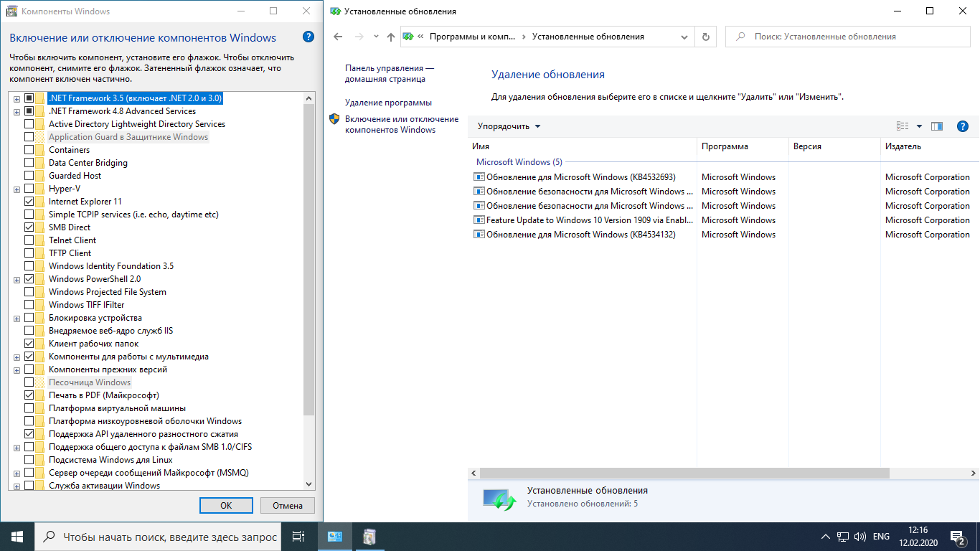The width and height of the screenshot is (980, 551).
Task: Go back in Installed Updates window
Action: coord(339,37)
